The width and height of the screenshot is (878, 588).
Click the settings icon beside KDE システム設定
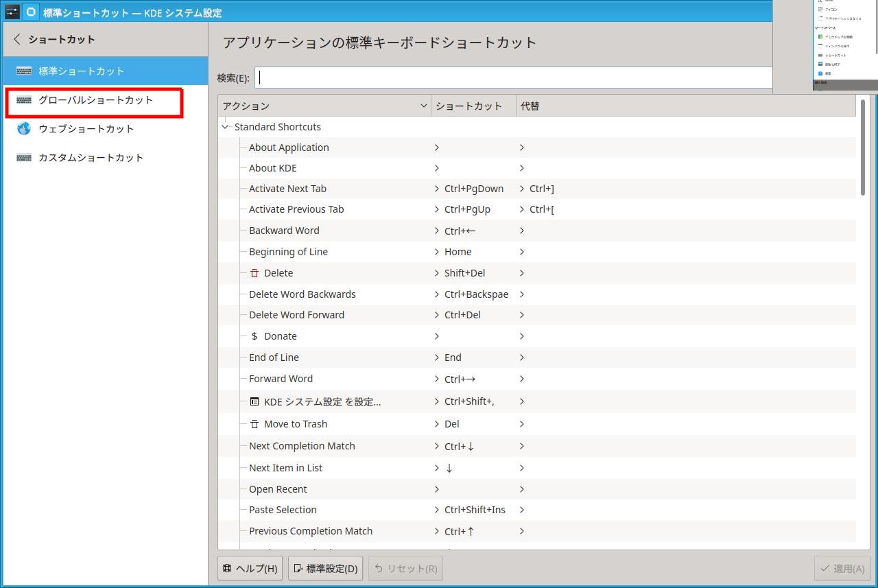click(254, 401)
